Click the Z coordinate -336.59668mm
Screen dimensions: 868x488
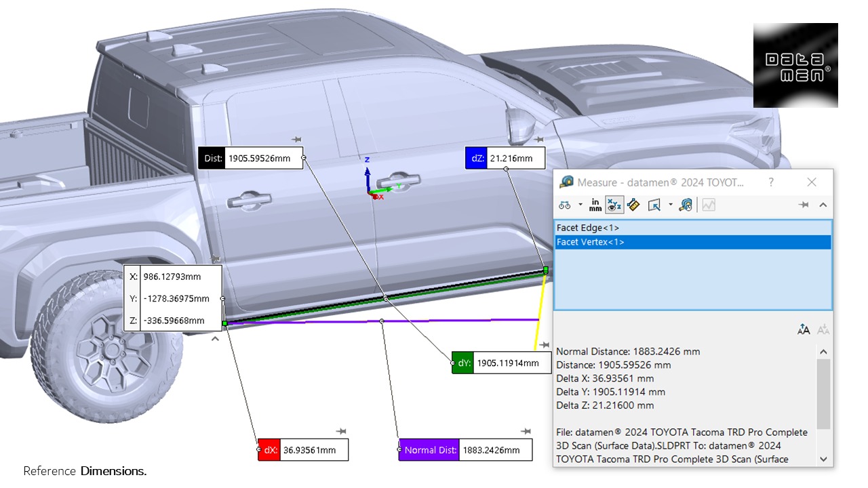pyautogui.click(x=174, y=321)
